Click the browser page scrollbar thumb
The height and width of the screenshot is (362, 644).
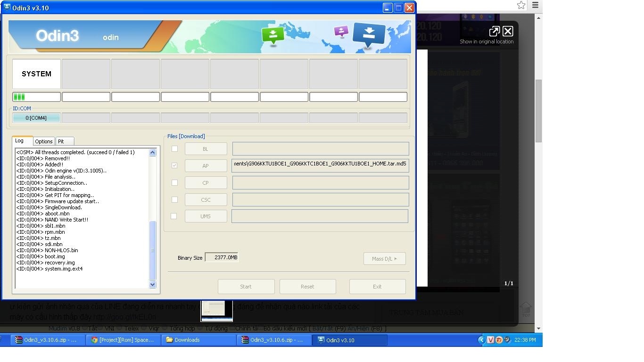click(x=538, y=111)
